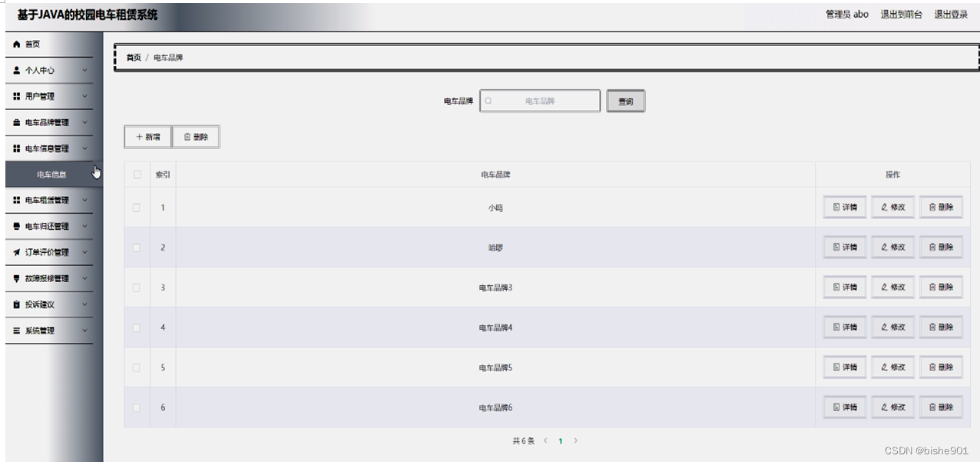980x462 pixels.
Task: Check the select-all checkbox in the table header
Action: tap(137, 174)
